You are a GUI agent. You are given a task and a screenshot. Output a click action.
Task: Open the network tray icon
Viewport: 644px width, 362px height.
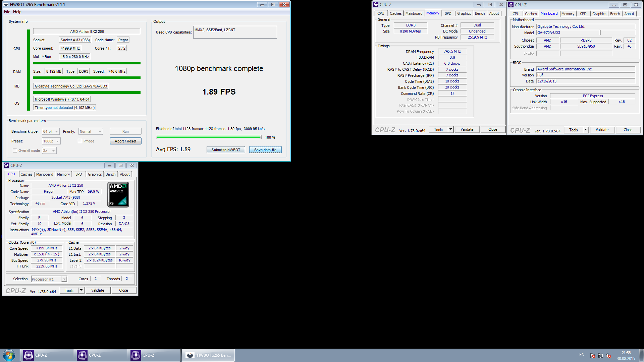click(x=600, y=356)
